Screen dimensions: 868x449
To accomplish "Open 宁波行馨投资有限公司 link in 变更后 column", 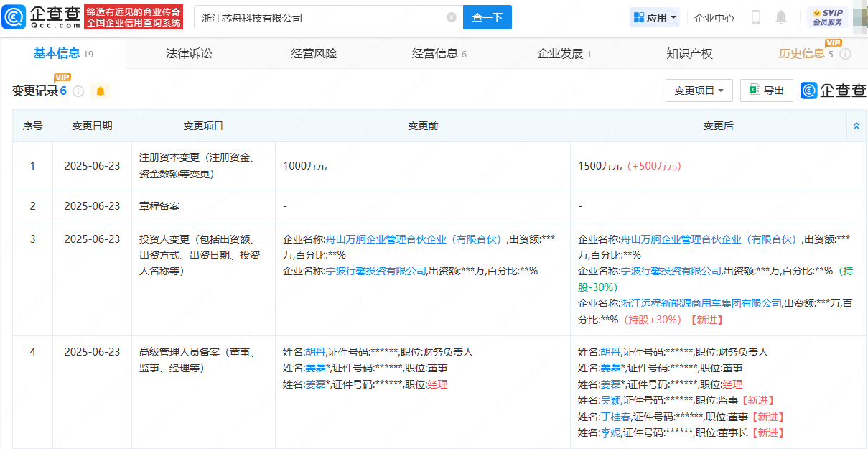I will 671,271.
